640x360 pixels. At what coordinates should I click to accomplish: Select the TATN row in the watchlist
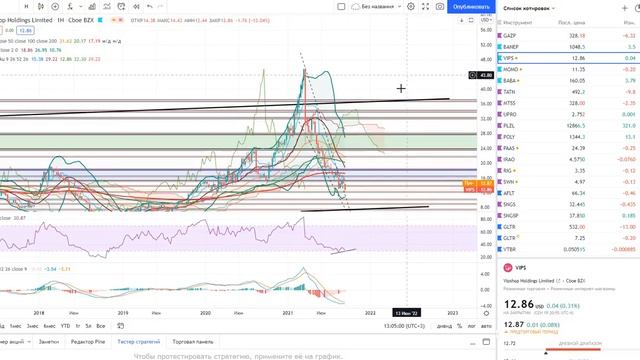[568, 92]
